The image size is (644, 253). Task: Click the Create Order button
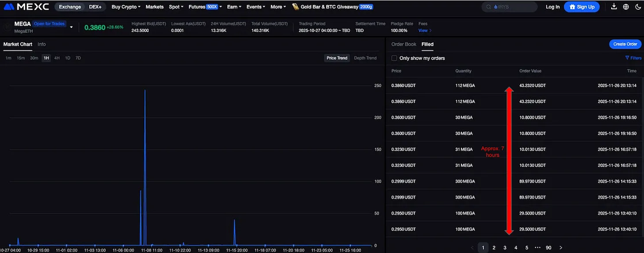pos(625,44)
